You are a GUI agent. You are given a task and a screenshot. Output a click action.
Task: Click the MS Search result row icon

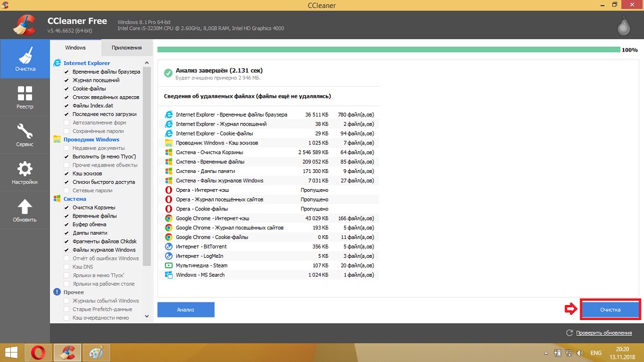[x=169, y=275]
